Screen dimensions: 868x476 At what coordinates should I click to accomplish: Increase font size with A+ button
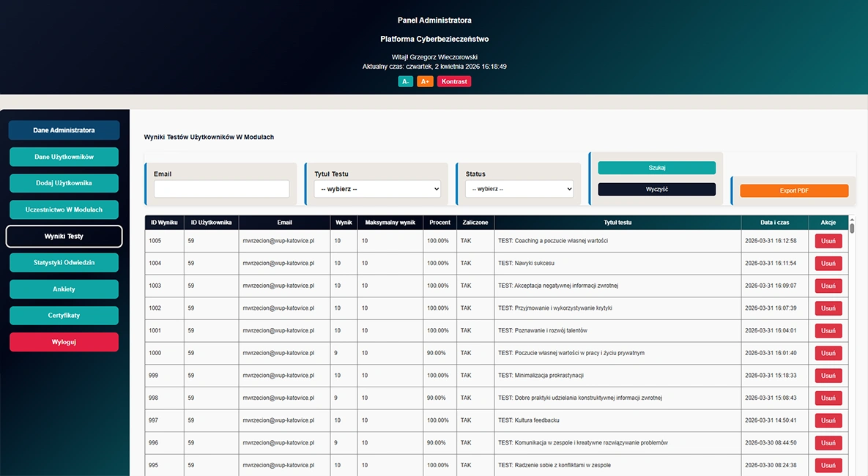[425, 81]
